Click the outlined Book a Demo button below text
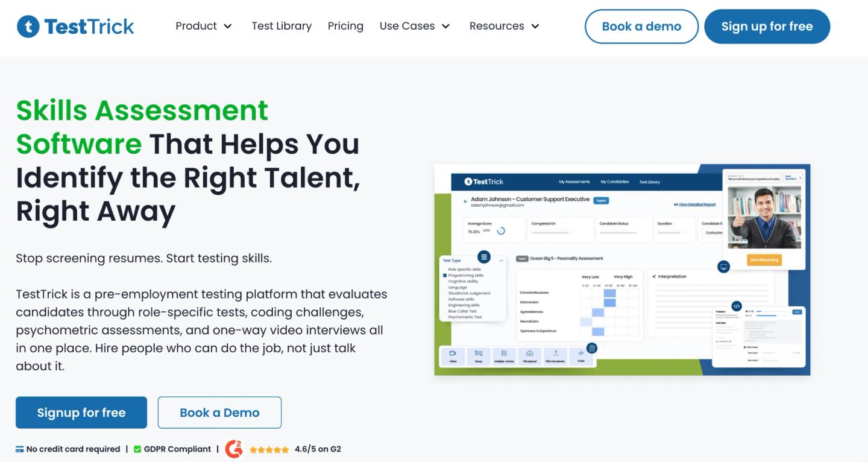 pyautogui.click(x=219, y=413)
